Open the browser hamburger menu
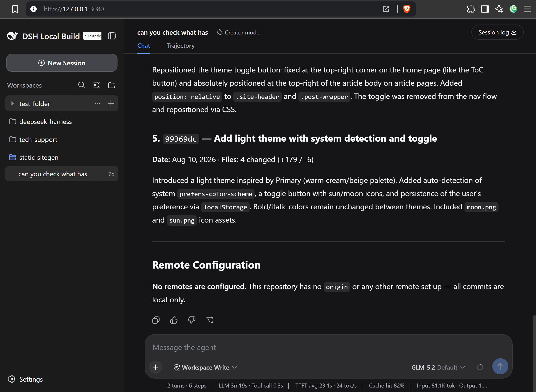The height and width of the screenshot is (392, 536). pos(528,9)
